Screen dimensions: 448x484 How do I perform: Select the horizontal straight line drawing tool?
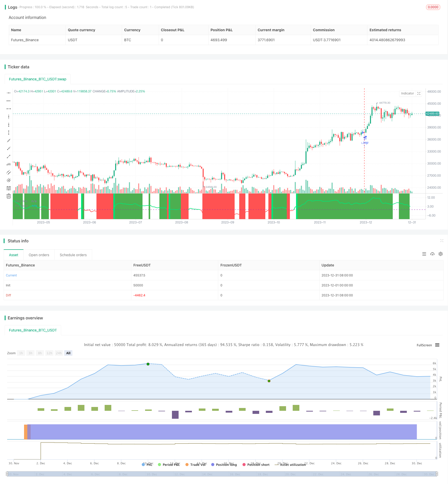9,93
